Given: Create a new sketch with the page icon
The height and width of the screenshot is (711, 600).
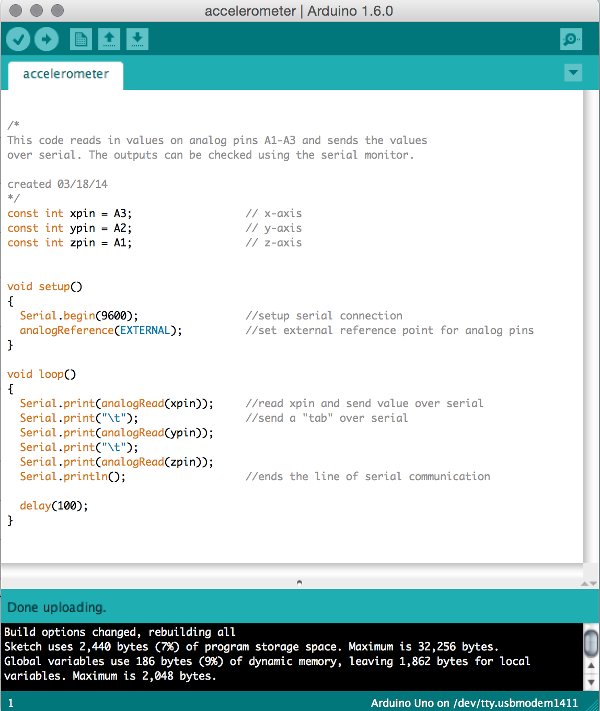Looking at the screenshot, I should click(81, 39).
